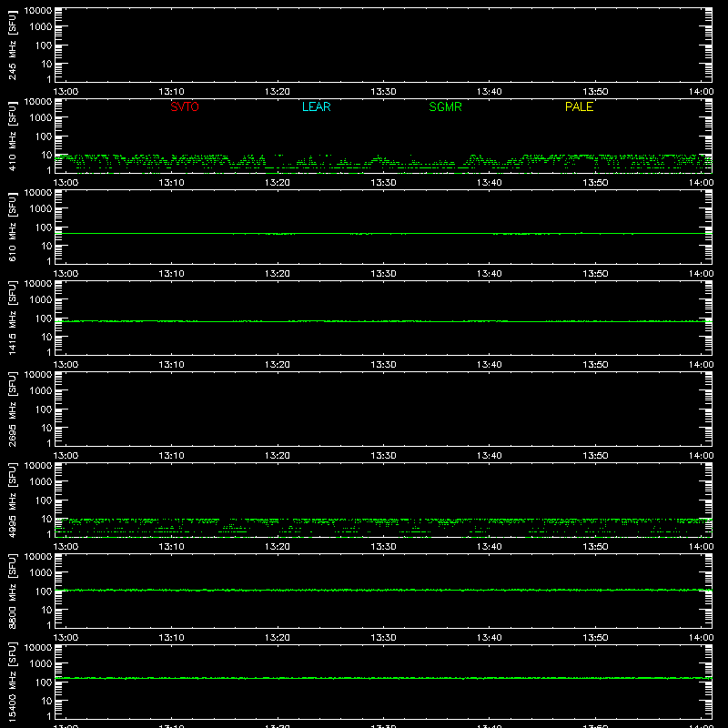Image resolution: width=728 pixels, height=728 pixels.
Task: Click the 14:00 time label under 245 MHz plot
Action: (701, 92)
